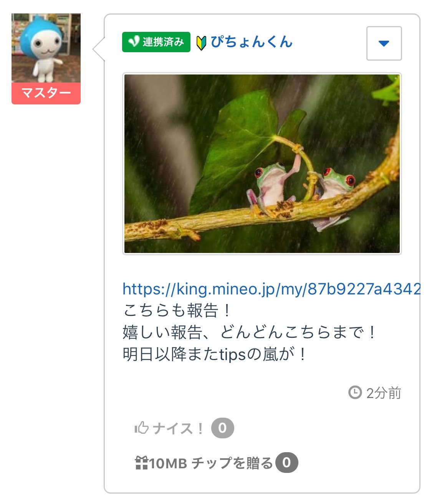Click the chip count badge showing 0
The height and width of the screenshot is (504, 432).
click(287, 463)
